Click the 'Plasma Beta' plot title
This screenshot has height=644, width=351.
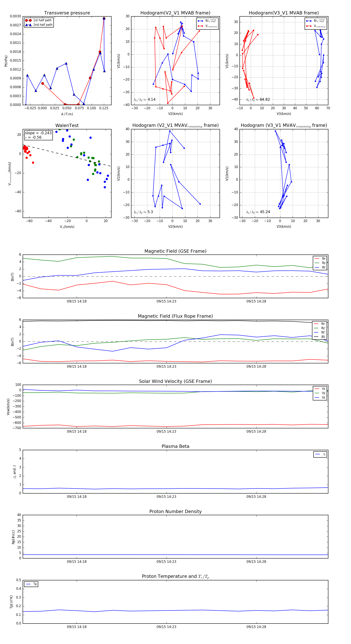tap(175, 447)
